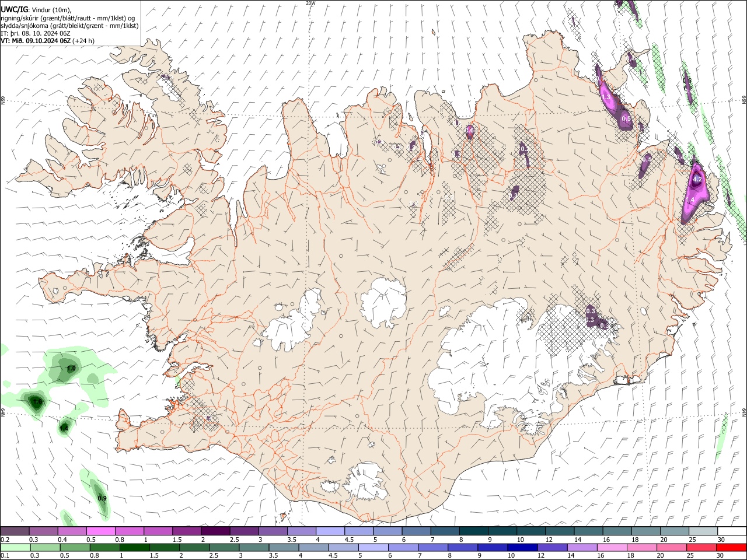Click the white swatch starting at 30 in the upper legend
747x560 pixels.
coord(732,531)
